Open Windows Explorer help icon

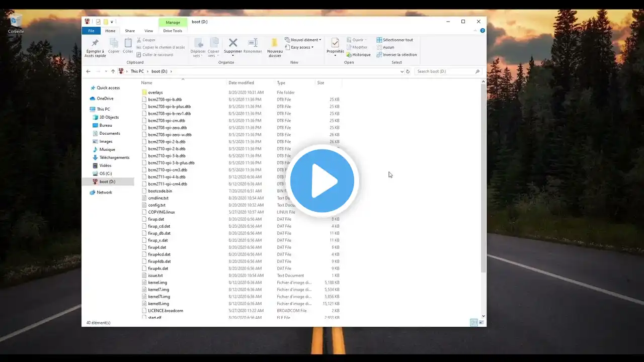pos(482,31)
